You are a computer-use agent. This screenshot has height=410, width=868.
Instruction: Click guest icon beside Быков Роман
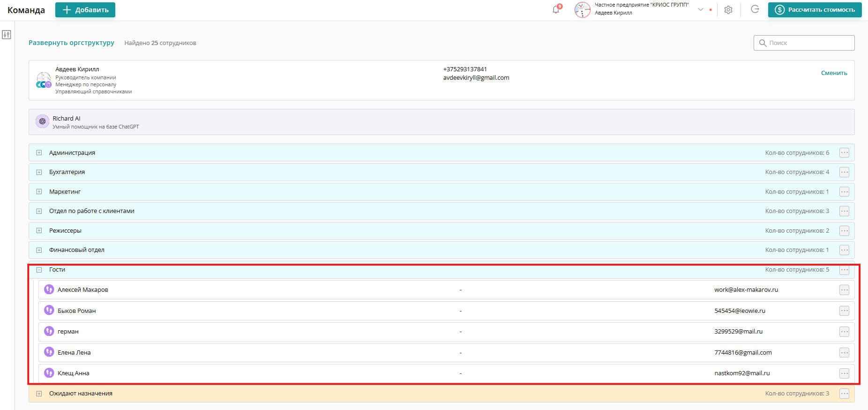[x=49, y=310]
